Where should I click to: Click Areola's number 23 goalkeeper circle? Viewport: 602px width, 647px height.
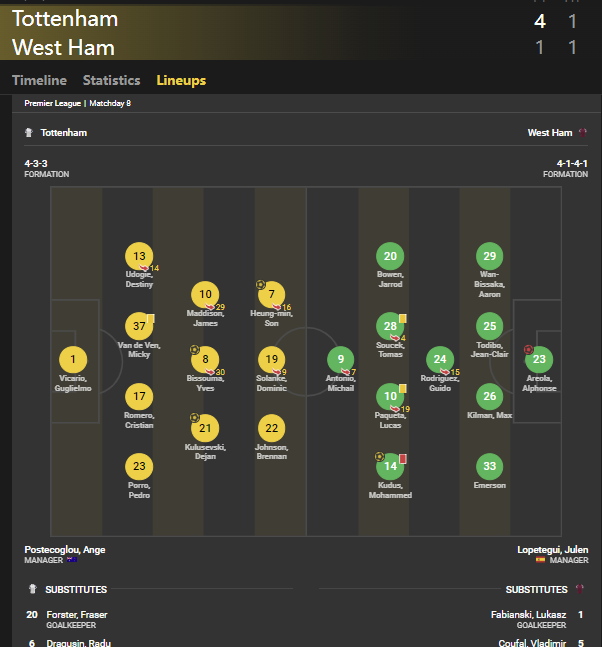click(x=540, y=359)
